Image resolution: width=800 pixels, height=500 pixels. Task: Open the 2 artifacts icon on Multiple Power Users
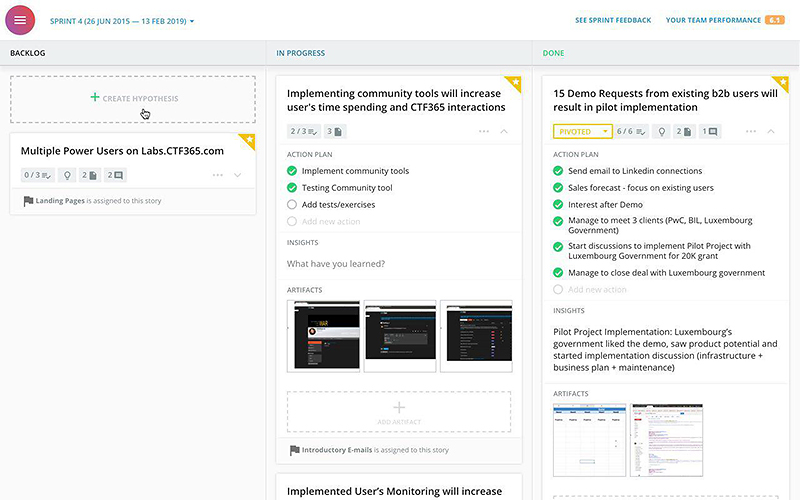click(90, 175)
